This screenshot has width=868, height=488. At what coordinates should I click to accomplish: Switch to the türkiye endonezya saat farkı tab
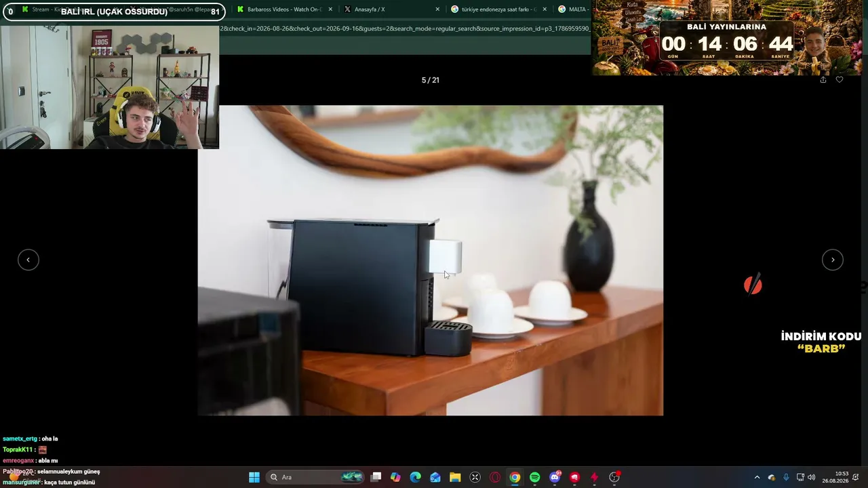pos(498,9)
